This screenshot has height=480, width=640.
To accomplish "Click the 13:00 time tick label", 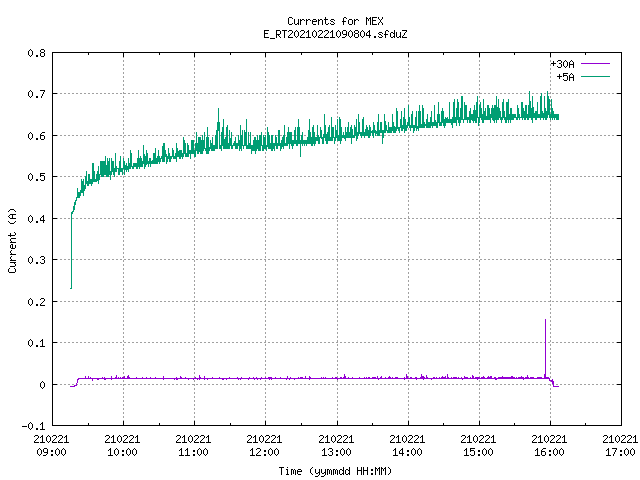I will (x=336, y=452).
